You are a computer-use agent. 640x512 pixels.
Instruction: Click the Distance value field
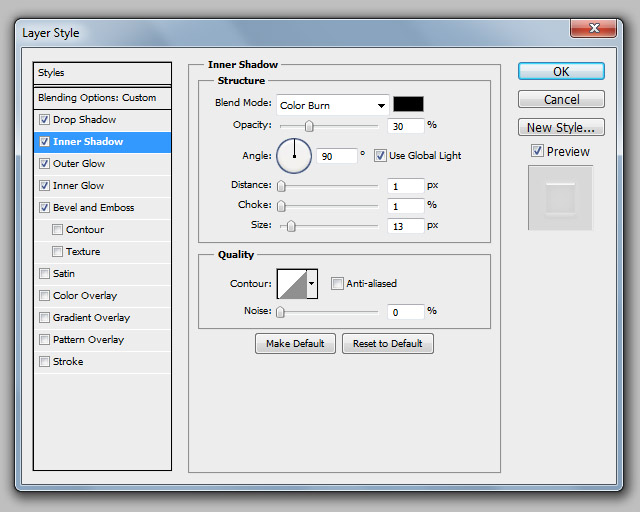click(406, 186)
